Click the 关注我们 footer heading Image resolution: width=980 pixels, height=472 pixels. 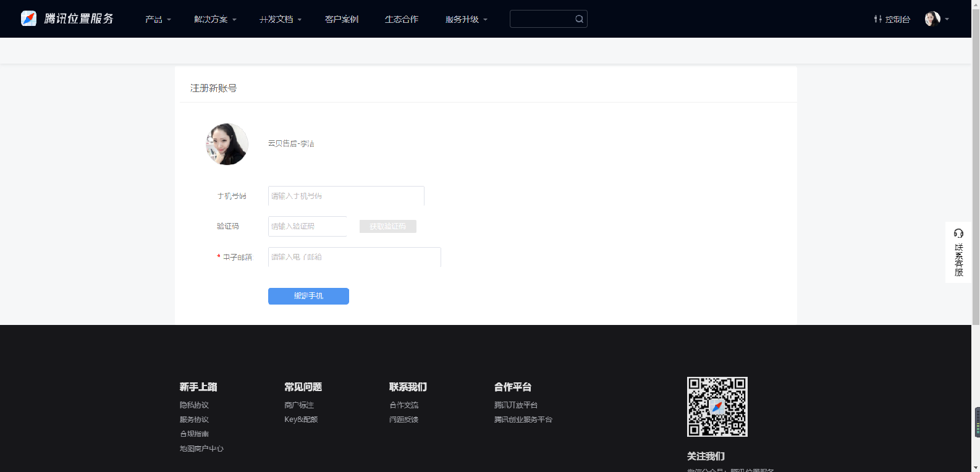click(706, 456)
